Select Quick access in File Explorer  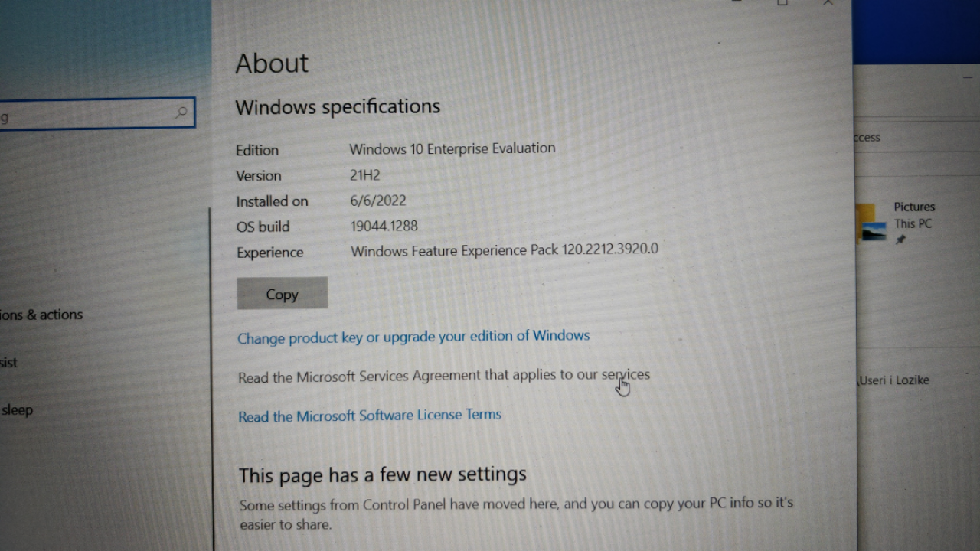coord(867,138)
